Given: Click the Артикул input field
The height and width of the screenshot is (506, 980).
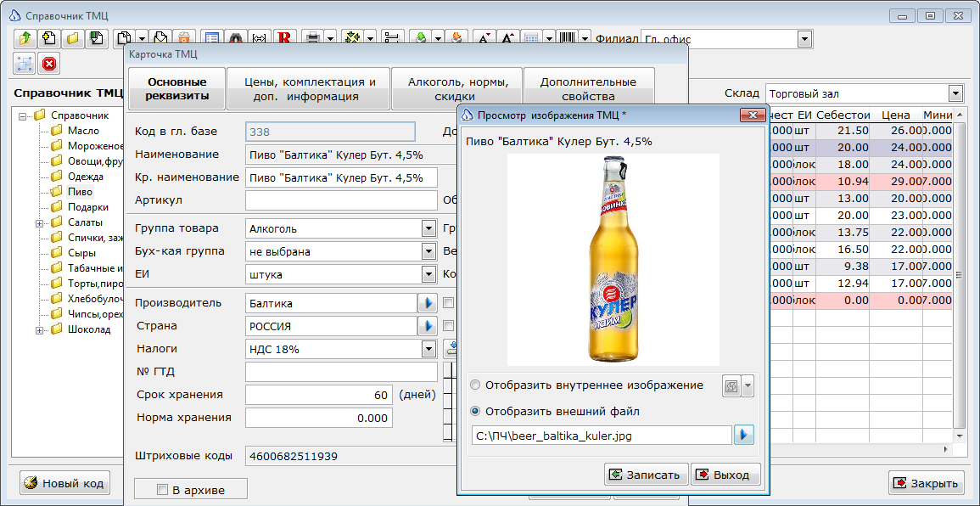Looking at the screenshot, I should coord(340,200).
